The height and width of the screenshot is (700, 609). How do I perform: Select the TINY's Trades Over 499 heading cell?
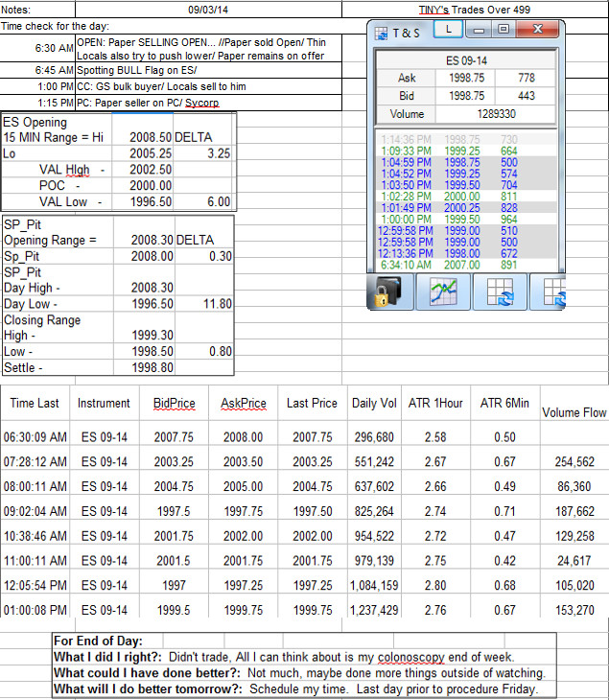[475, 10]
